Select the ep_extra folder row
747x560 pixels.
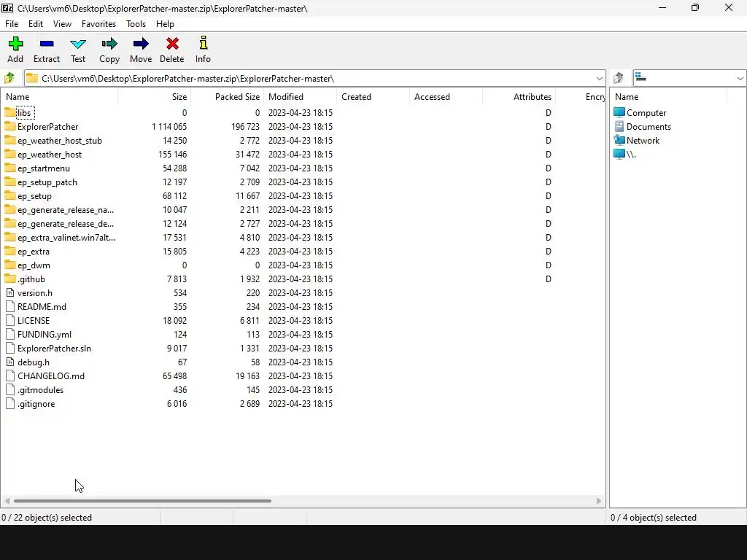pyautogui.click(x=303, y=251)
